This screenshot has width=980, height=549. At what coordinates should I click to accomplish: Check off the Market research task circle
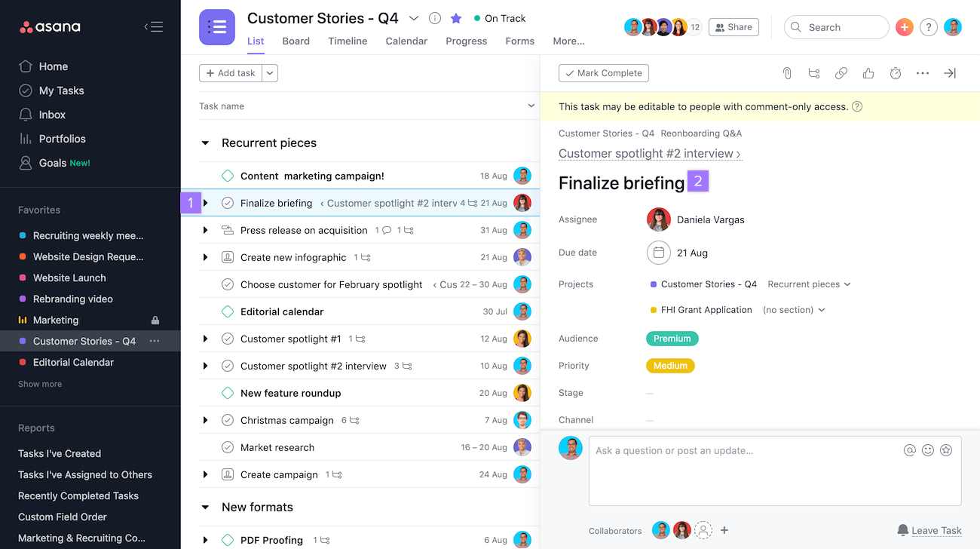pyautogui.click(x=228, y=447)
